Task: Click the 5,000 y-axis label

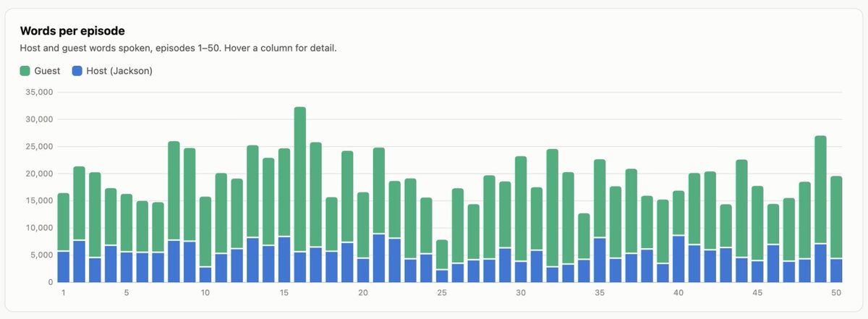Action: pyautogui.click(x=43, y=255)
